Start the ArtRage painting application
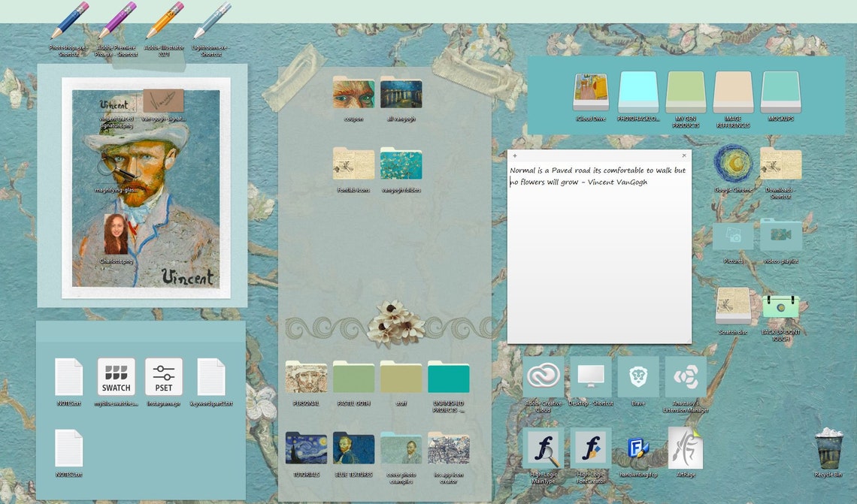 [685, 449]
